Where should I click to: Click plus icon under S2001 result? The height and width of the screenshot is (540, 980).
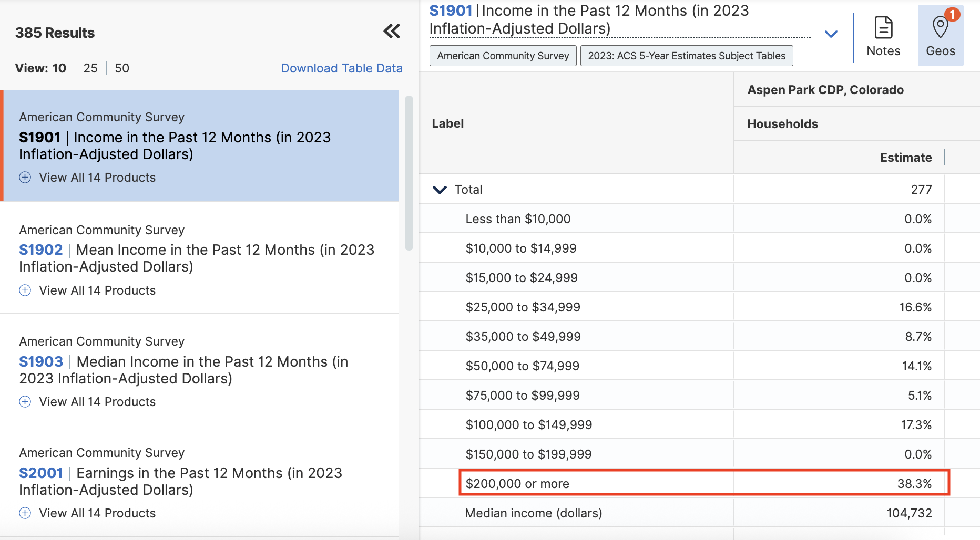[x=25, y=513]
